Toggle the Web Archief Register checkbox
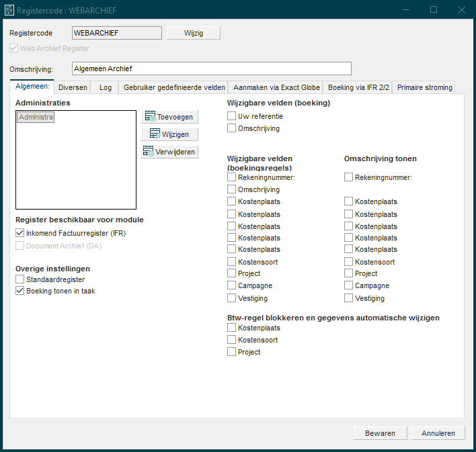The height and width of the screenshot is (452, 476). tap(13, 48)
